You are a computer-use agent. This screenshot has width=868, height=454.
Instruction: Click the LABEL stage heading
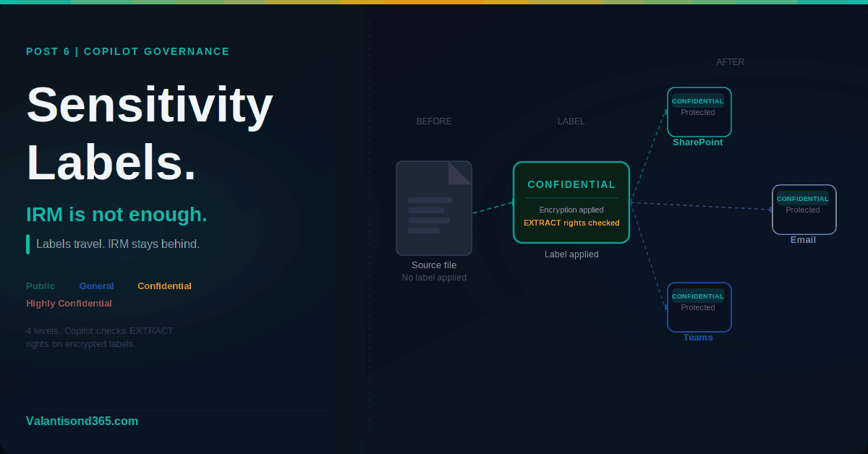[571, 121]
